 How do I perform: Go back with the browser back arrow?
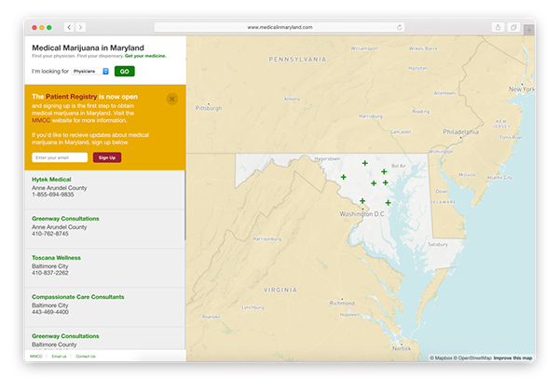point(69,27)
